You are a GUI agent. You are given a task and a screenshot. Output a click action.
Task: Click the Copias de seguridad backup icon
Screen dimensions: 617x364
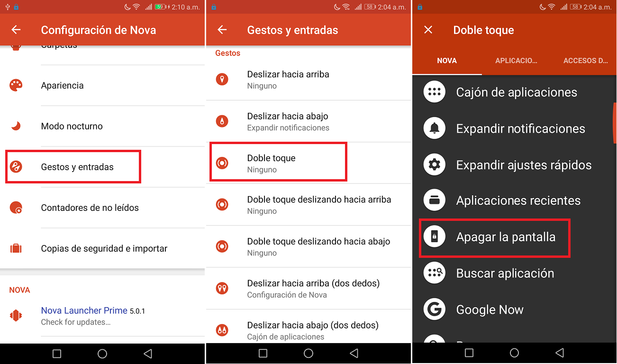[16, 248]
